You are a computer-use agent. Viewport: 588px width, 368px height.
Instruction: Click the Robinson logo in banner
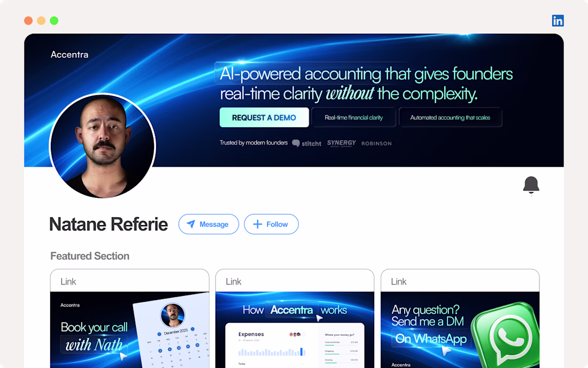click(x=376, y=143)
